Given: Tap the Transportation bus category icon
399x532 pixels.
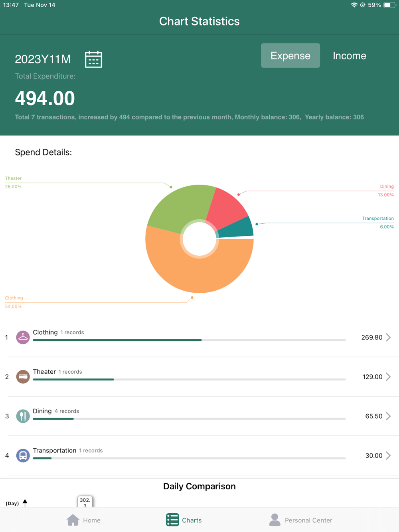Looking at the screenshot, I should pos(23,455).
